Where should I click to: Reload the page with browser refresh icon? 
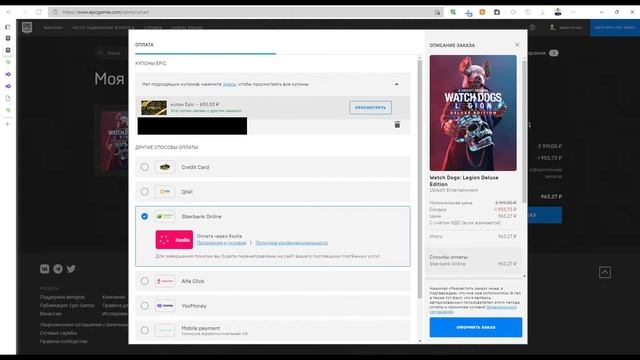(39, 12)
